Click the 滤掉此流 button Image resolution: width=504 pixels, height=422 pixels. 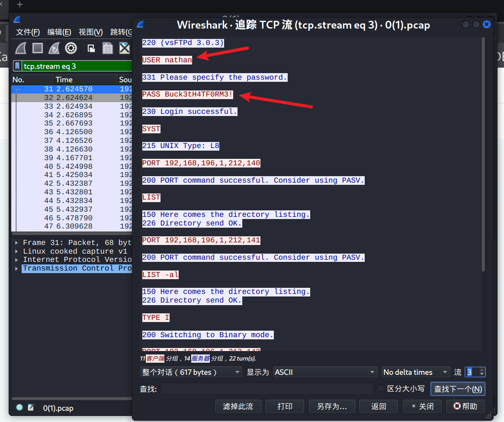(238, 406)
